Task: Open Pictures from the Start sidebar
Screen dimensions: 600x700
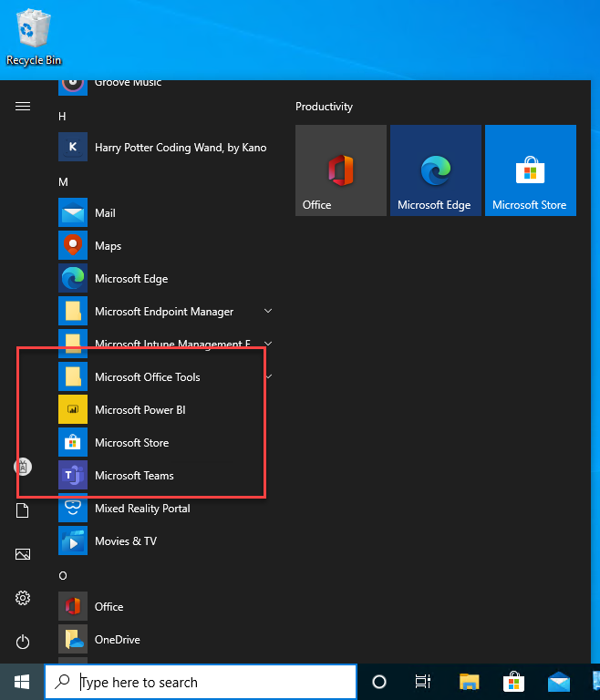Action: click(23, 554)
